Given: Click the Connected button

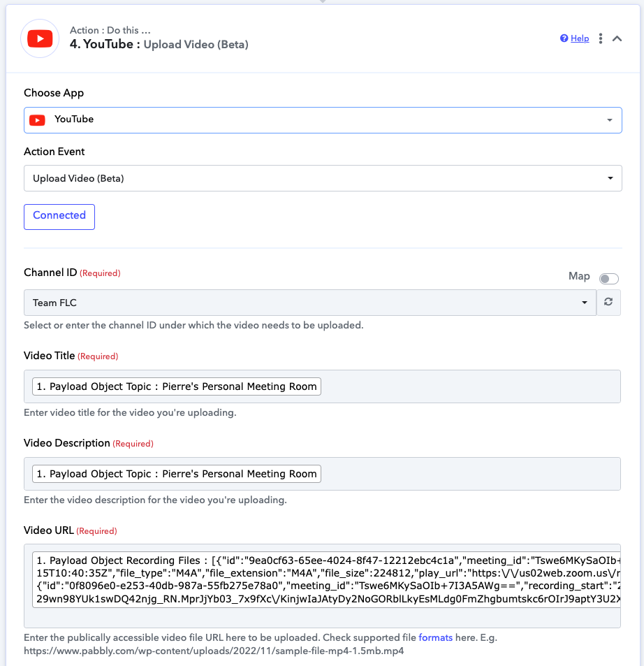Looking at the screenshot, I should [59, 217].
